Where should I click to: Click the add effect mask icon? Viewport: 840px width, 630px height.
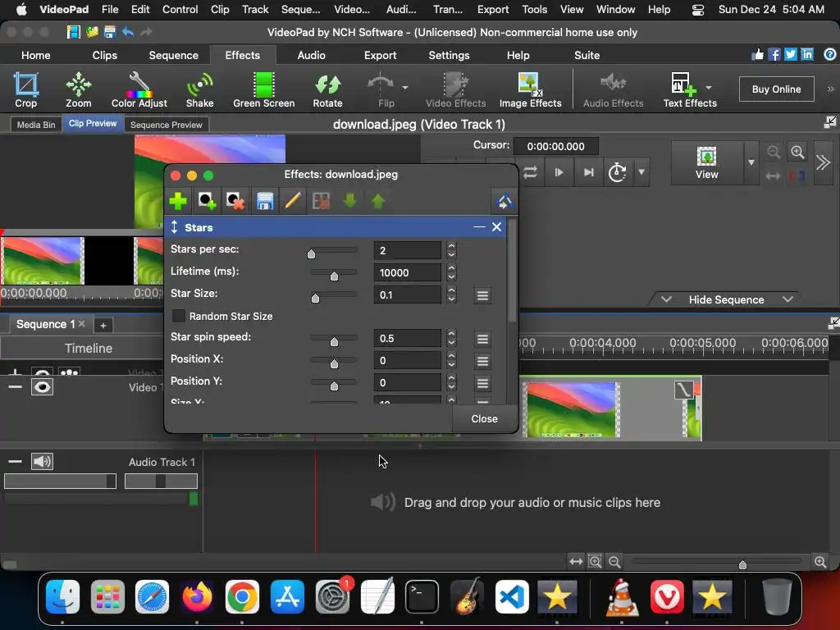point(207,202)
